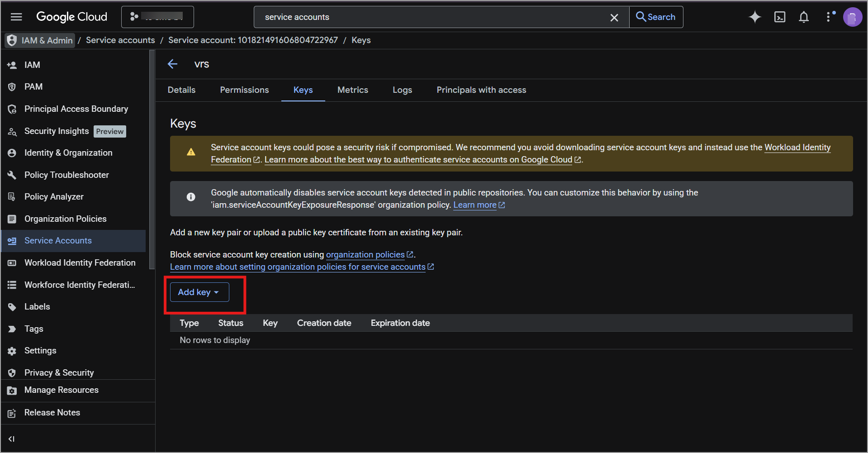The height and width of the screenshot is (453, 868).
Task: Open the notifications bell
Action: coord(803,17)
